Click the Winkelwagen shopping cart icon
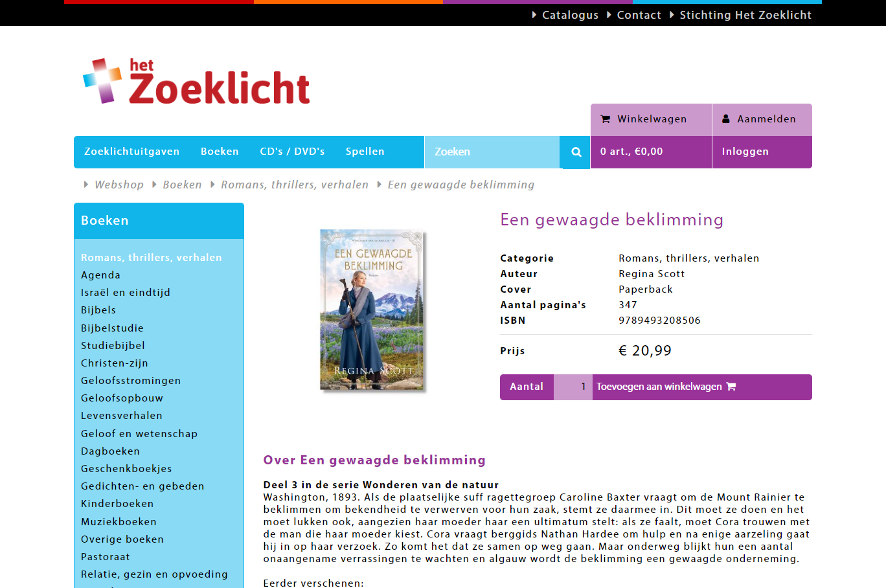This screenshot has width=886, height=588. tap(606, 119)
